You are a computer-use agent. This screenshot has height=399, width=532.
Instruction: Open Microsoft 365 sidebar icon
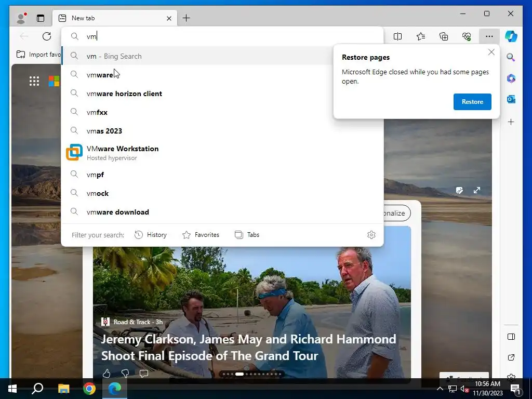511,78
